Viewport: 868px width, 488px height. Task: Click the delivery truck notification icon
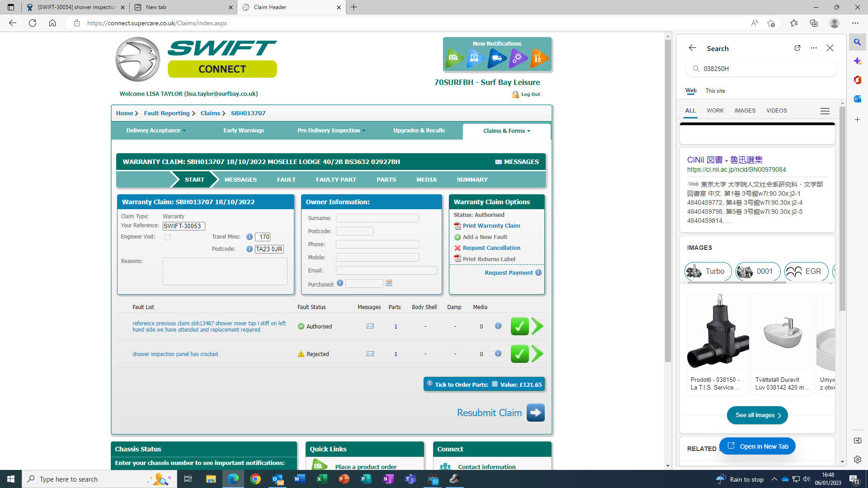496,58
